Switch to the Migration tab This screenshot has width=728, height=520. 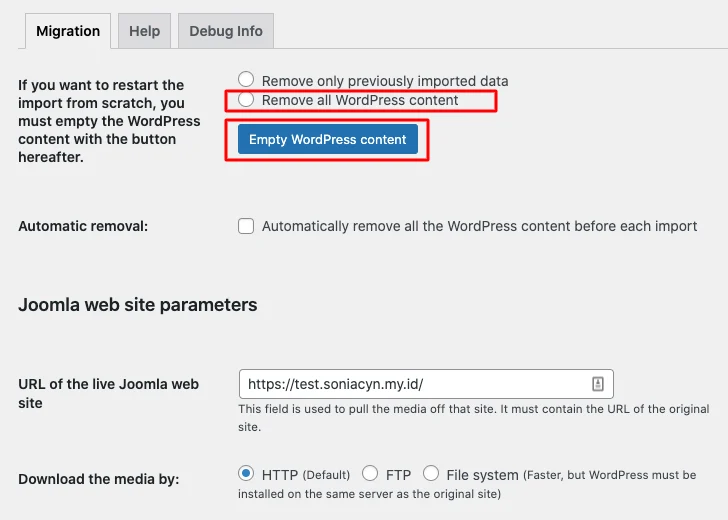pos(68,31)
